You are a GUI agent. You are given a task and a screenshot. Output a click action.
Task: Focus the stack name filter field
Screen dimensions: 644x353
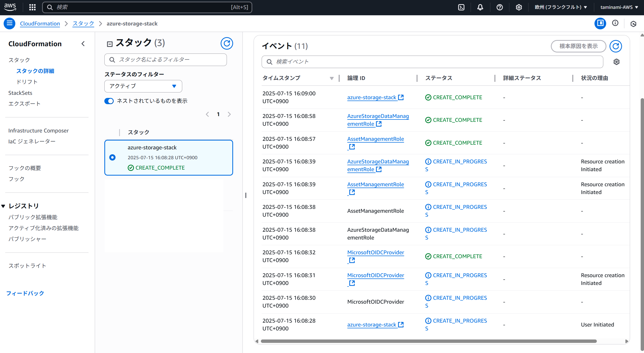(166, 60)
